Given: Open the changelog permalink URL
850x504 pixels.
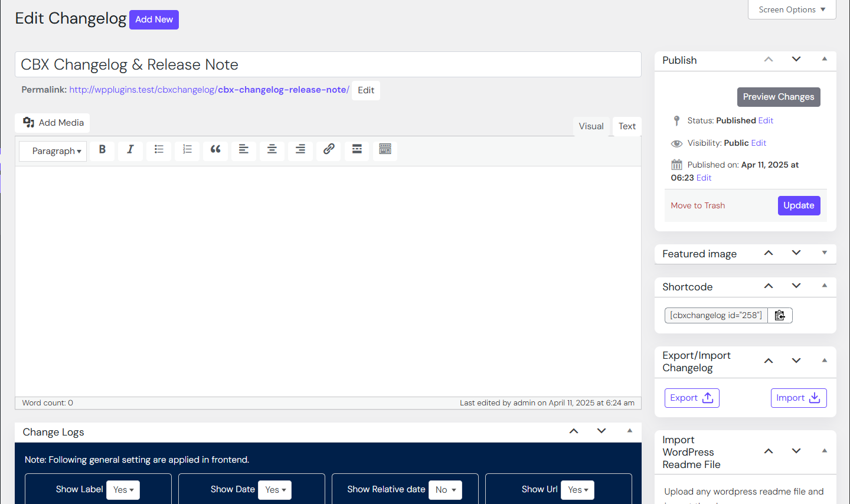Looking at the screenshot, I should pos(210,90).
